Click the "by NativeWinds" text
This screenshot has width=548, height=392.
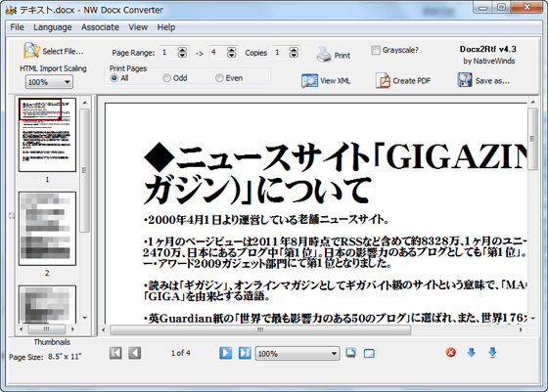pos(489,61)
